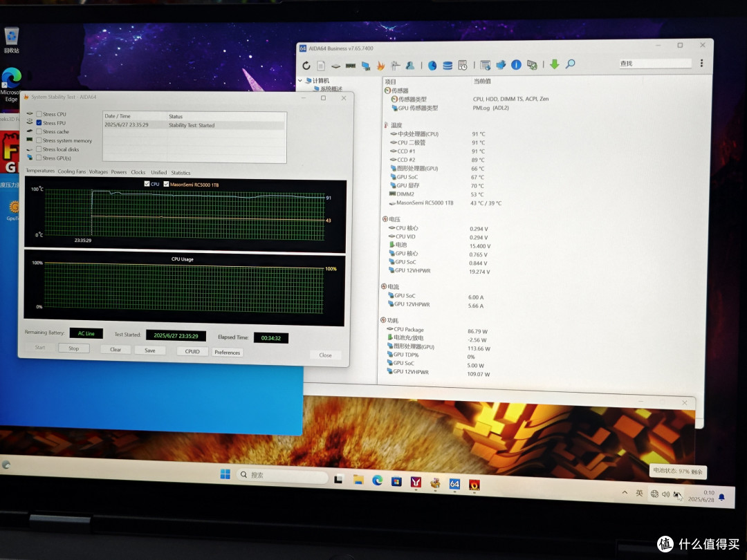Click the network computers icon in AIDA64 toolbar
This screenshot has width=747, height=560.
pyautogui.click(x=365, y=66)
